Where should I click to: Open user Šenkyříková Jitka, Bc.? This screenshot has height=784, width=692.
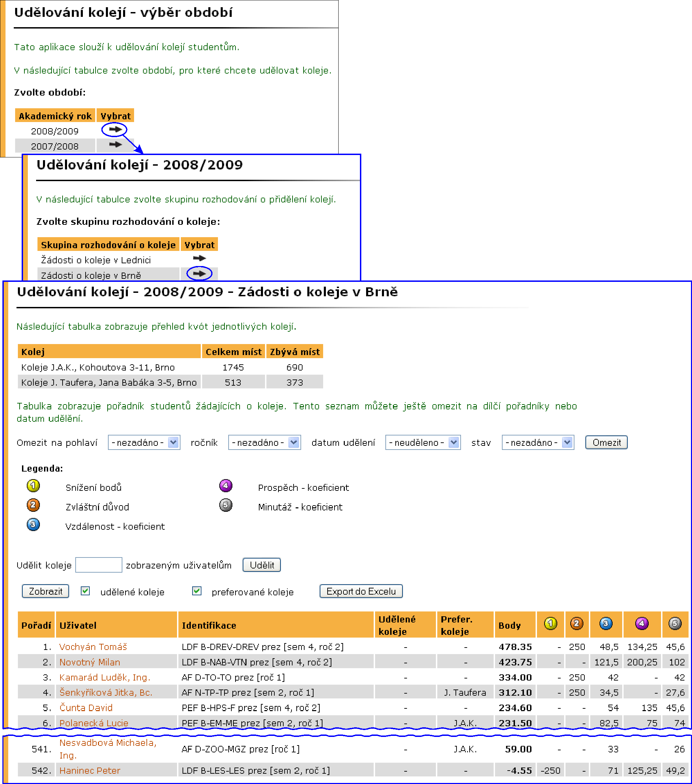(106, 692)
